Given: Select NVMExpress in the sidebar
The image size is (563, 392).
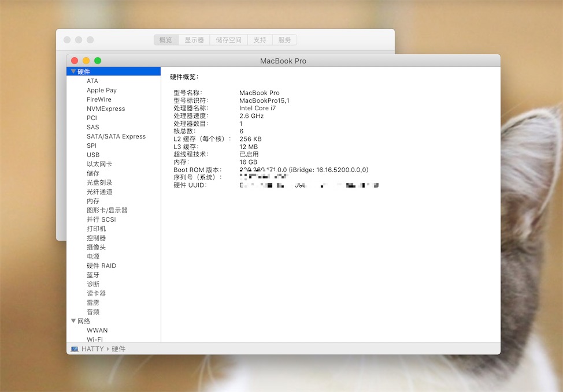Looking at the screenshot, I should [106, 109].
